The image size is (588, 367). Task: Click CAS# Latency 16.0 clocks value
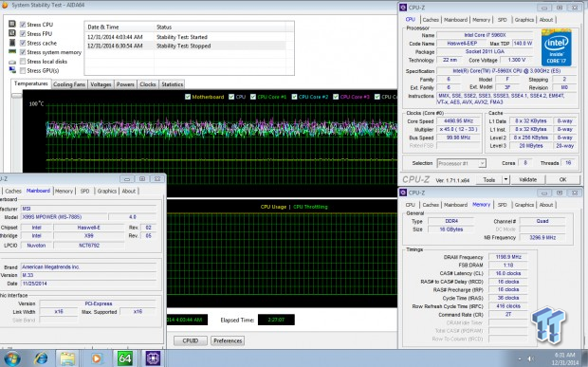[x=508, y=274]
